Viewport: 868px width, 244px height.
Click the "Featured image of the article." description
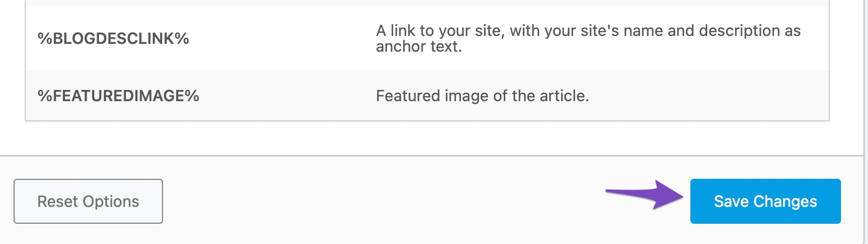(x=482, y=96)
